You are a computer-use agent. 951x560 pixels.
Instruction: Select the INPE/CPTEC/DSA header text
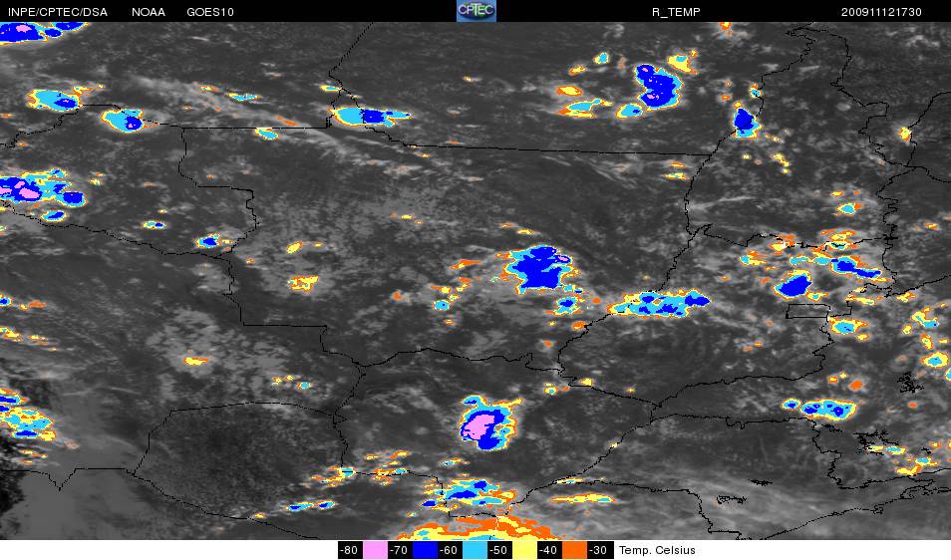tap(58, 12)
